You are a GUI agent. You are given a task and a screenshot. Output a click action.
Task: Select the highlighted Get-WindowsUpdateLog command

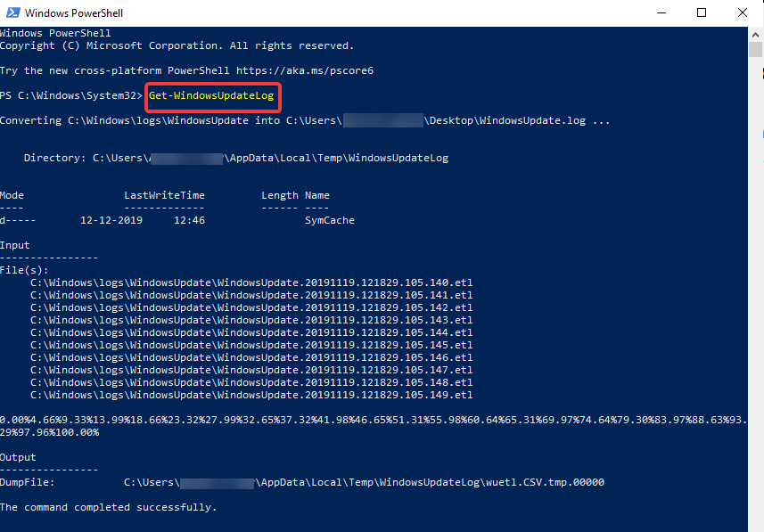pos(212,95)
